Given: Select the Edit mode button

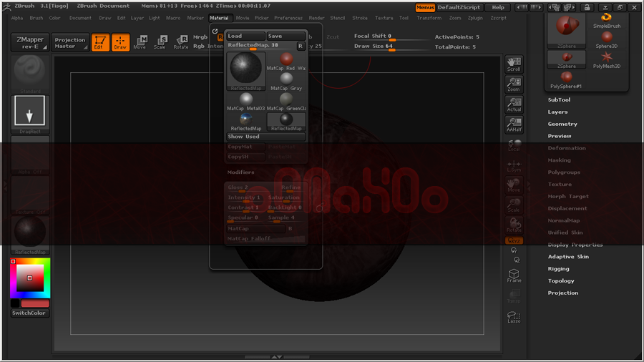Looking at the screenshot, I should 100,42.
